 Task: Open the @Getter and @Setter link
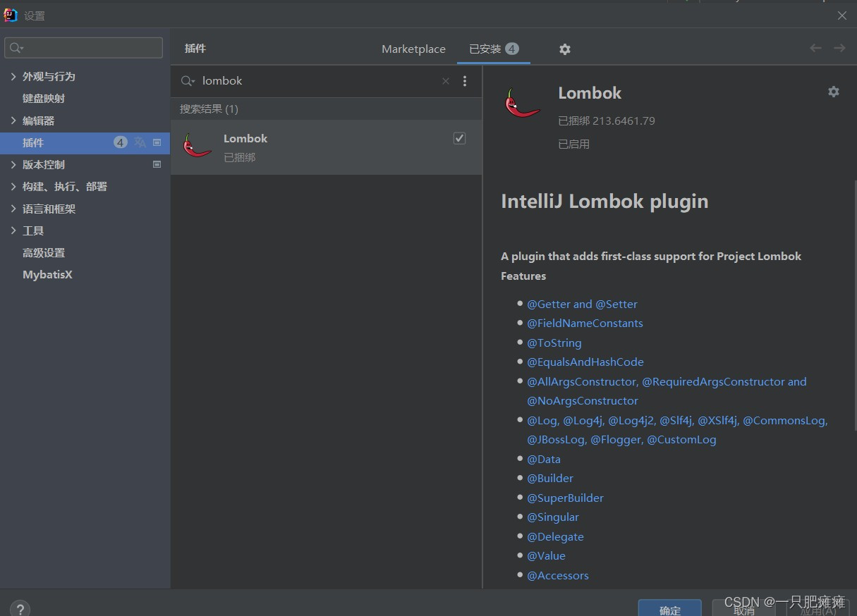(x=582, y=304)
